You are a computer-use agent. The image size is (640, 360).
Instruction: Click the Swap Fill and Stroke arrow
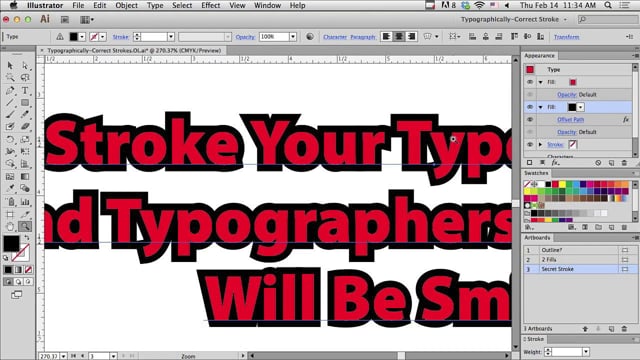click(27, 238)
